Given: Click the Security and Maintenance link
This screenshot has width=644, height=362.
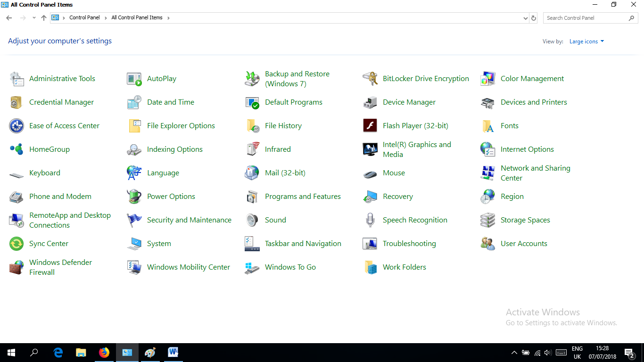Looking at the screenshot, I should (x=189, y=220).
